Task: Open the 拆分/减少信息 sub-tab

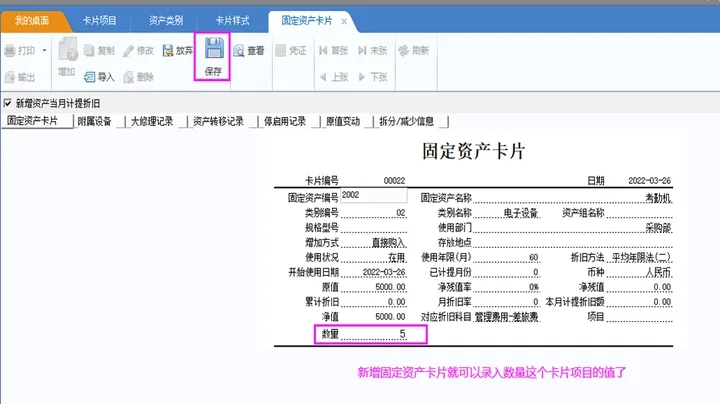Action: pos(406,121)
